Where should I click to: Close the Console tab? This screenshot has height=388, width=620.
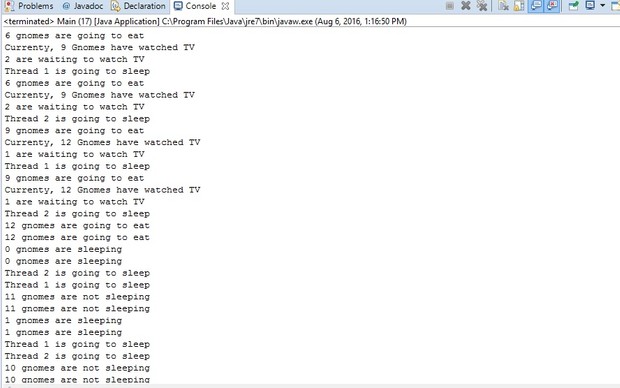click(x=225, y=6)
